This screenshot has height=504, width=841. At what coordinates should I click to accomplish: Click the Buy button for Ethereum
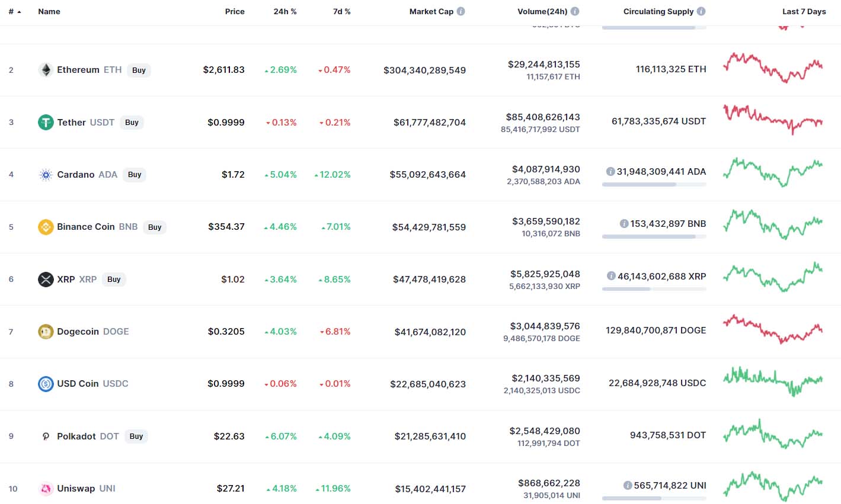139,70
